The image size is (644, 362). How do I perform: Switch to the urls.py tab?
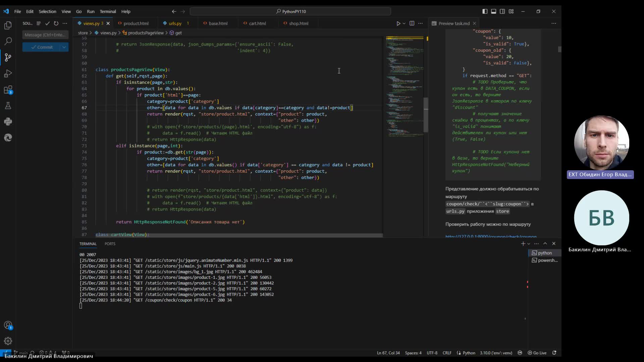(x=175, y=23)
